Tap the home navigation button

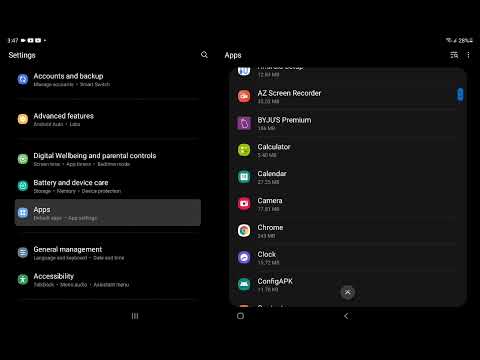(x=240, y=316)
